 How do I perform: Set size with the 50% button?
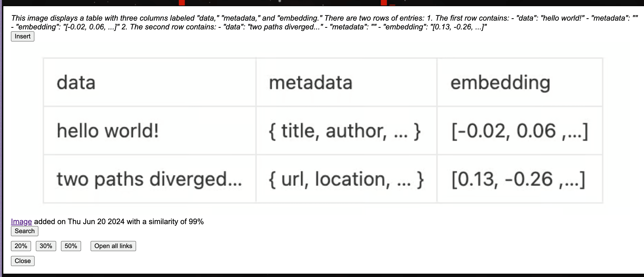tap(71, 246)
